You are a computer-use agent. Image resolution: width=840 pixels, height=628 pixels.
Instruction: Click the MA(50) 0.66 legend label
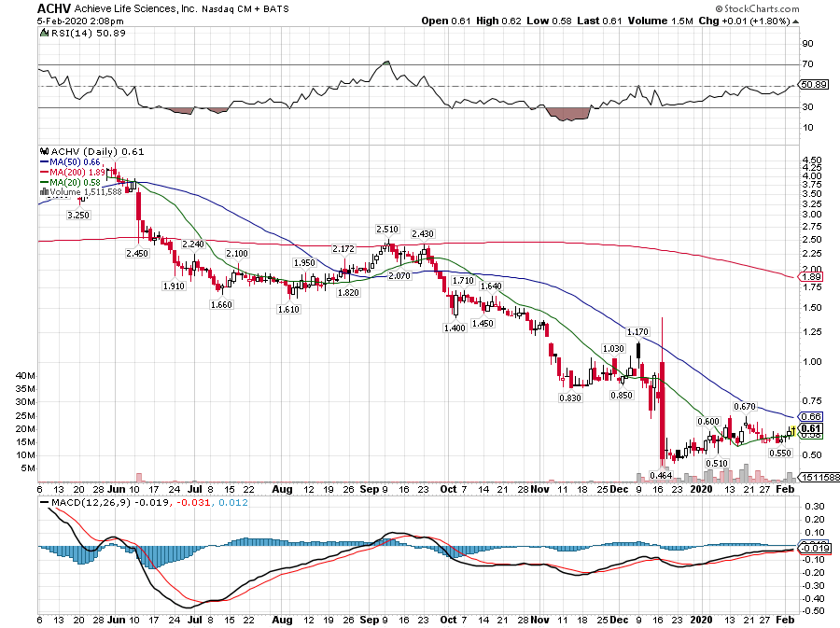pyautogui.click(x=75, y=162)
